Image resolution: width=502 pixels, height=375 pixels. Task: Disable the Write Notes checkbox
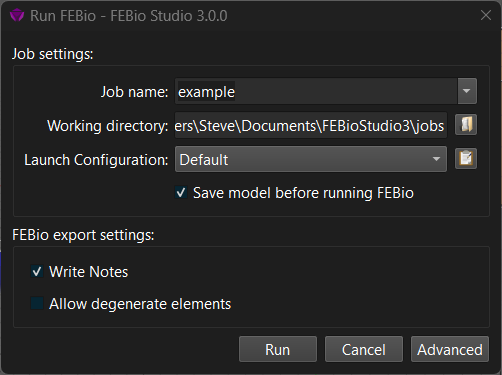coord(37,271)
